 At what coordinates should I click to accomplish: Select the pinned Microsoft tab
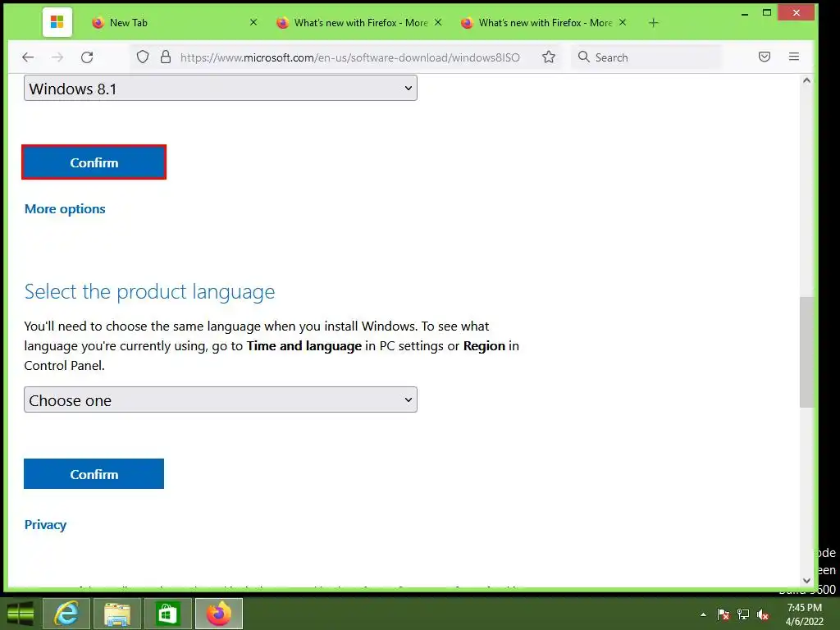(x=57, y=22)
